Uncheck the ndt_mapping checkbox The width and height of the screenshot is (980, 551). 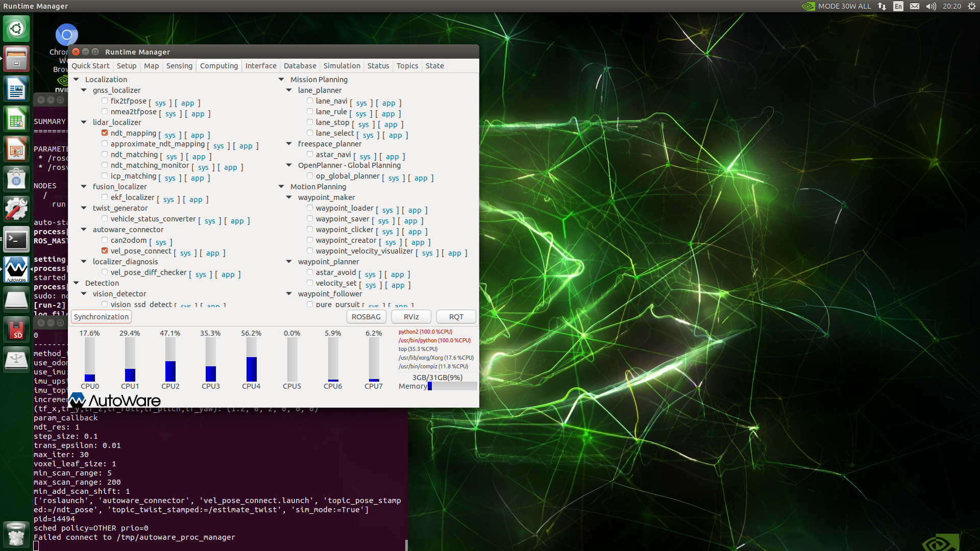point(105,133)
